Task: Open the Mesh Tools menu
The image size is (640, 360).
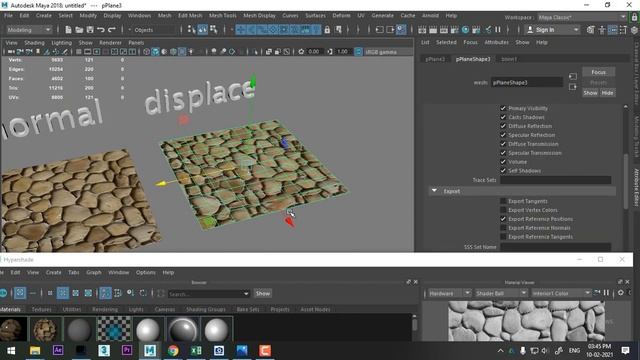Action: coord(222,16)
